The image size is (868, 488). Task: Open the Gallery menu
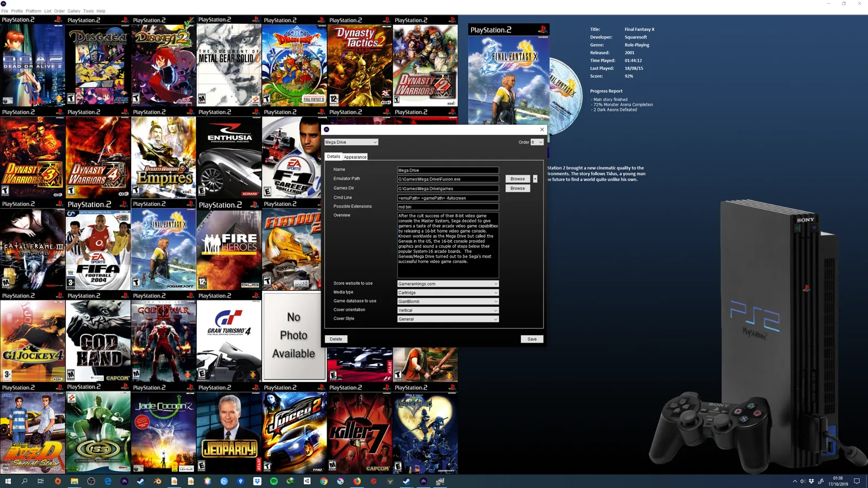coord(74,11)
